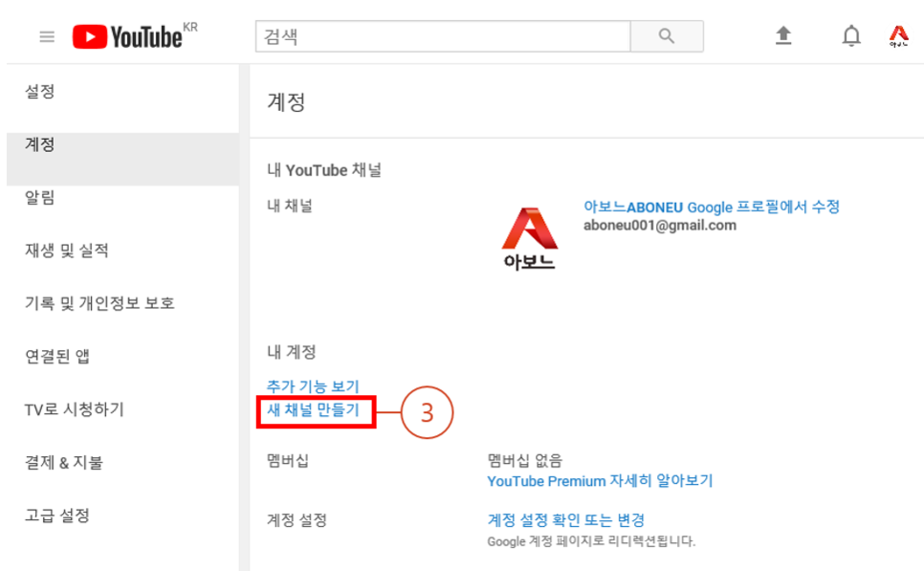Open TV로 시청하기 settings
Screen dimensions: 924x571
pyautogui.click(x=75, y=409)
